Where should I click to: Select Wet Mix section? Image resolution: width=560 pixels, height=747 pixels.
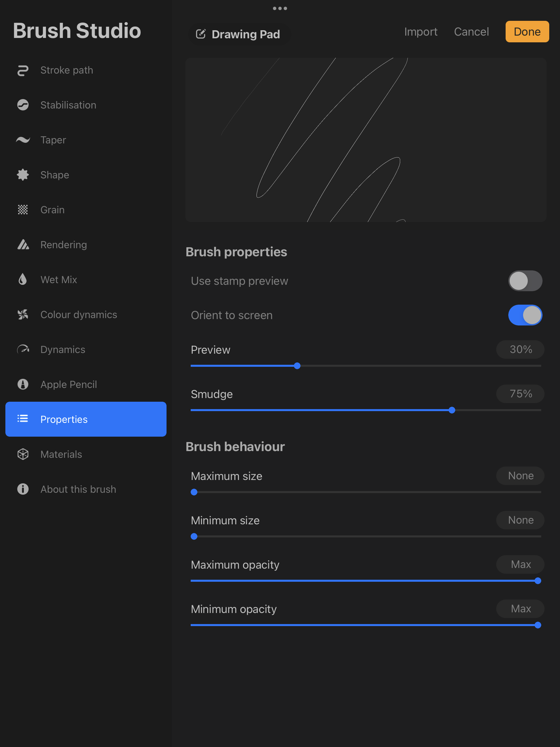(86, 279)
